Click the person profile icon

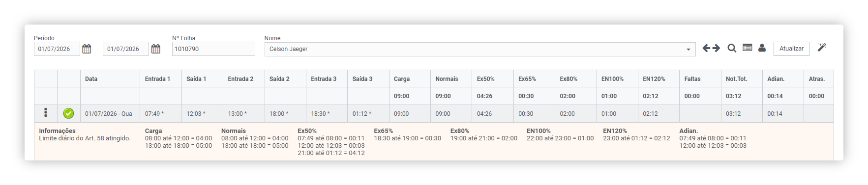(x=762, y=48)
